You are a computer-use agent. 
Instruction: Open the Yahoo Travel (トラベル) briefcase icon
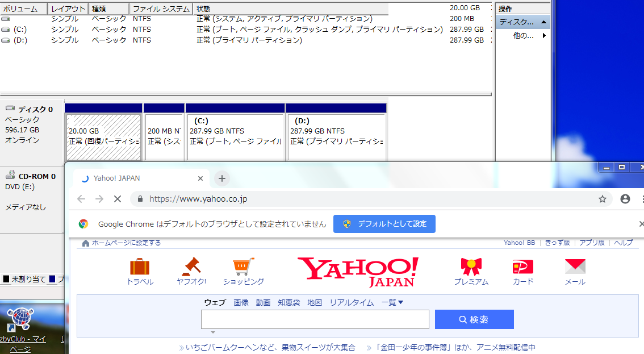coord(140,266)
